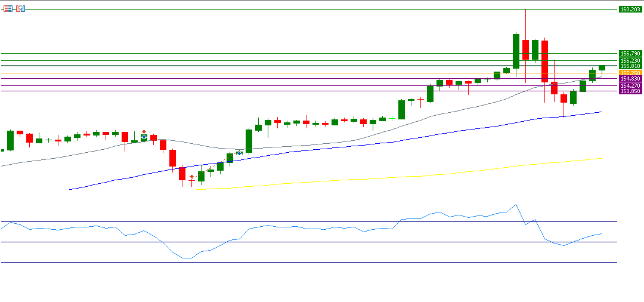The height and width of the screenshot is (302, 644).
Task: Select the leftmost blue buy arrow marker
Action: point(144,137)
